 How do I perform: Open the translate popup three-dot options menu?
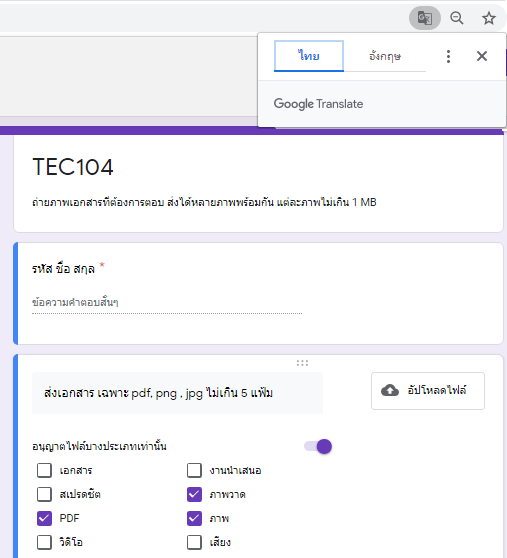point(448,56)
